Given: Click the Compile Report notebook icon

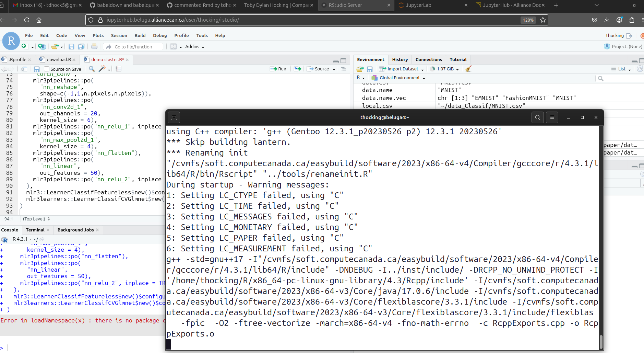Looking at the screenshot, I should point(119,69).
